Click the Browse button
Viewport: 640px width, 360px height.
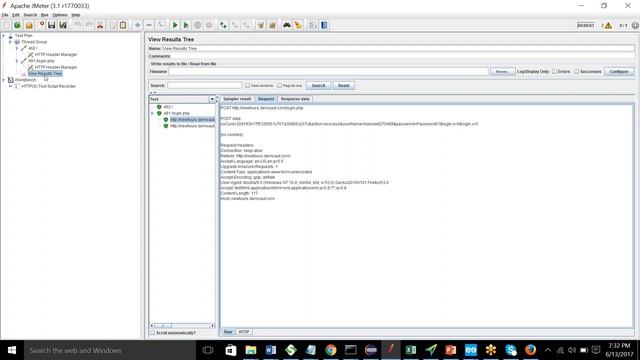[x=502, y=71]
